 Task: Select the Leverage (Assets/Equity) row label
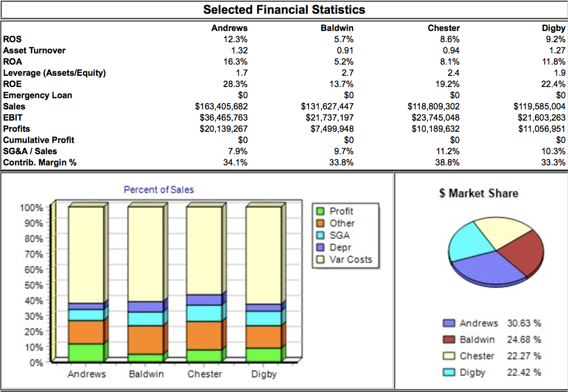[54, 73]
